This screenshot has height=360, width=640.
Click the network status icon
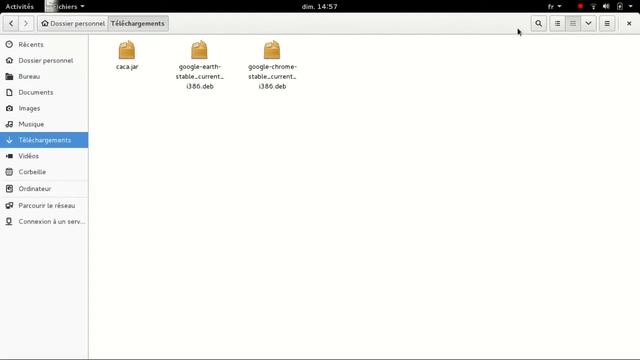click(x=593, y=7)
